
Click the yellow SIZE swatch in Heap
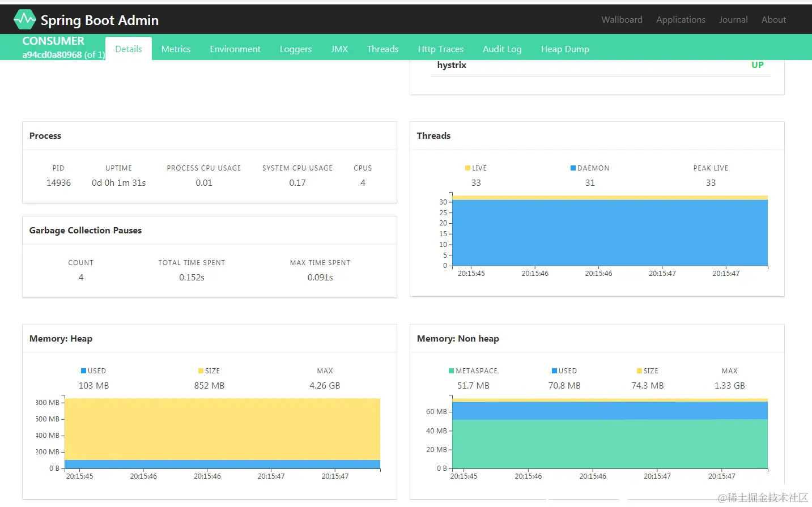coord(201,371)
